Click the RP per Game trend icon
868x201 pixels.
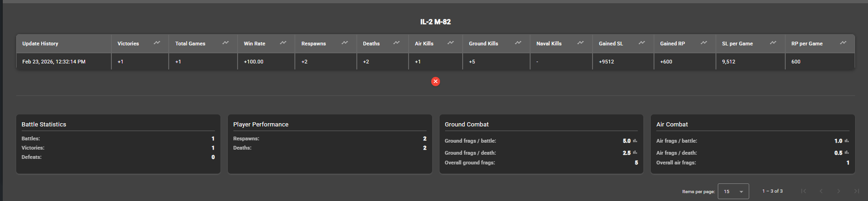click(x=844, y=43)
